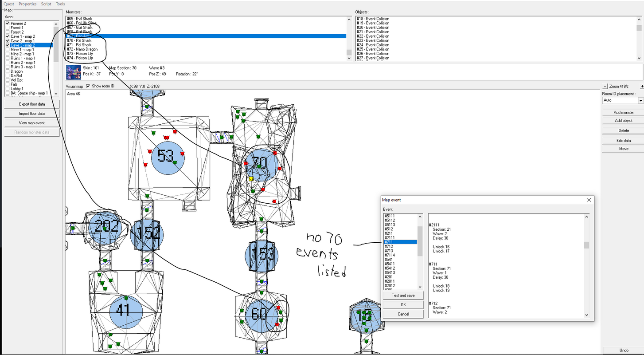Enable the Forest 1 area checkbox
This screenshot has width=644, height=355.
(8, 28)
